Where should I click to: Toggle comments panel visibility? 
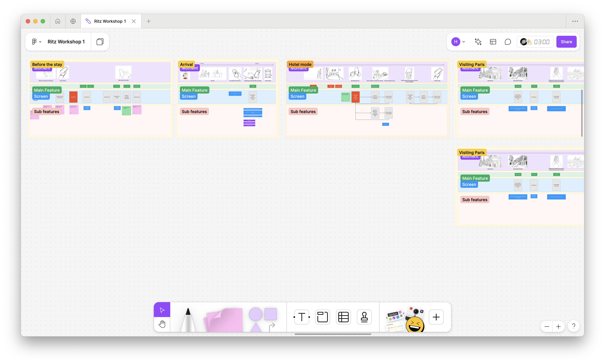click(508, 42)
